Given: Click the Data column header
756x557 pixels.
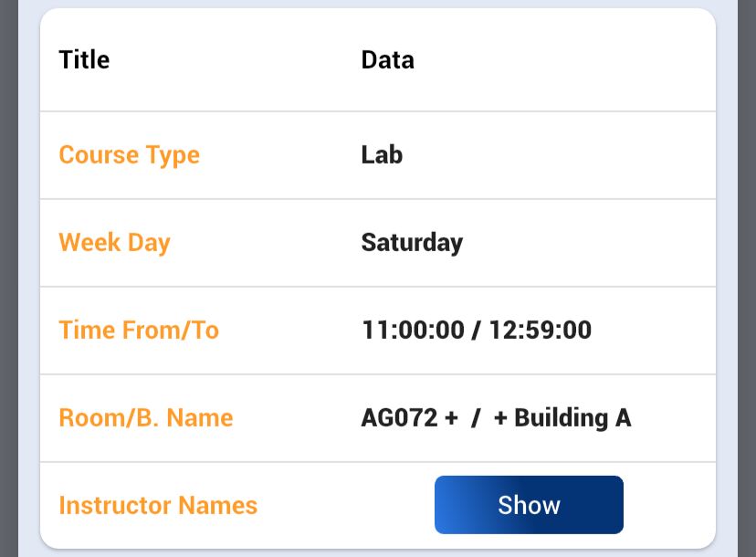Looking at the screenshot, I should [x=387, y=59].
